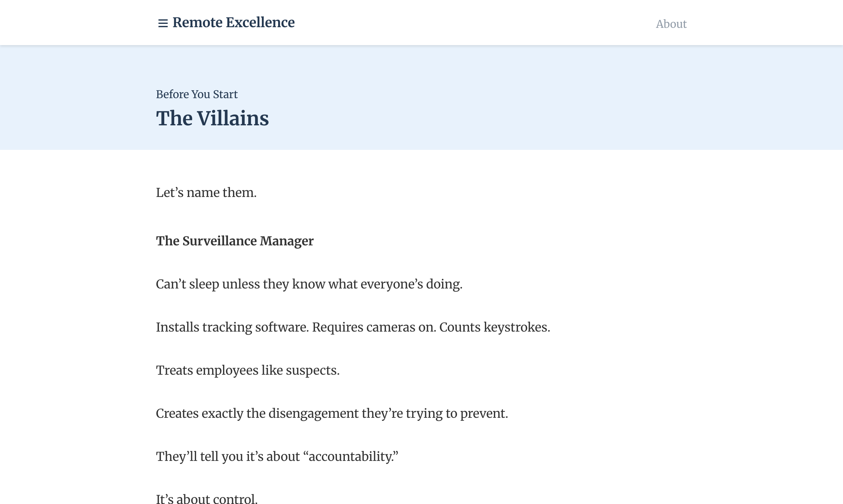The height and width of the screenshot is (504, 843).
Task: Expand the Before You Start section
Action: (196, 94)
